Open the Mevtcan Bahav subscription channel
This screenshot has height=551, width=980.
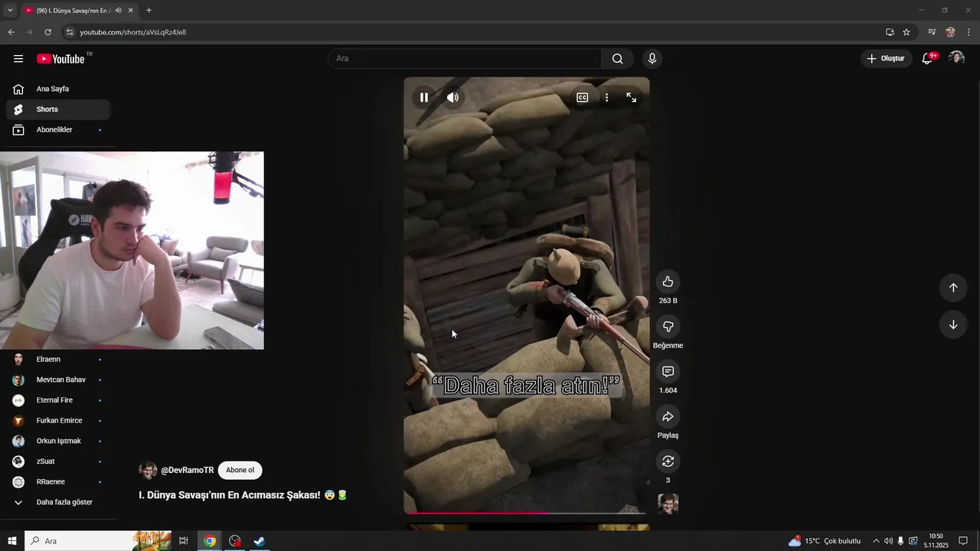pos(58,380)
